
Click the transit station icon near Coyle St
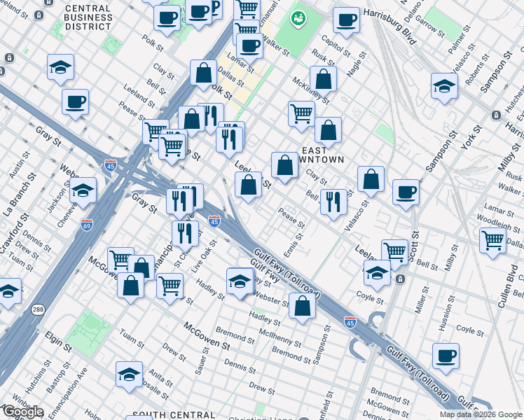pos(400,279)
